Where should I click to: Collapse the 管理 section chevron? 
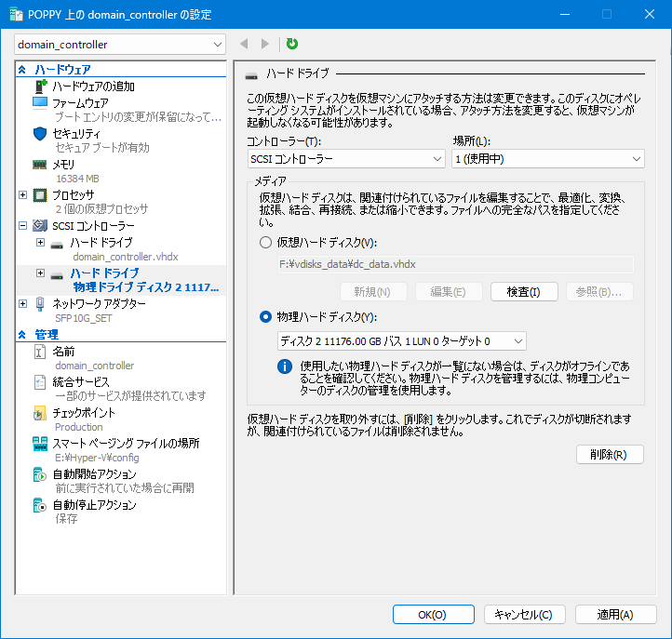[x=21, y=335]
